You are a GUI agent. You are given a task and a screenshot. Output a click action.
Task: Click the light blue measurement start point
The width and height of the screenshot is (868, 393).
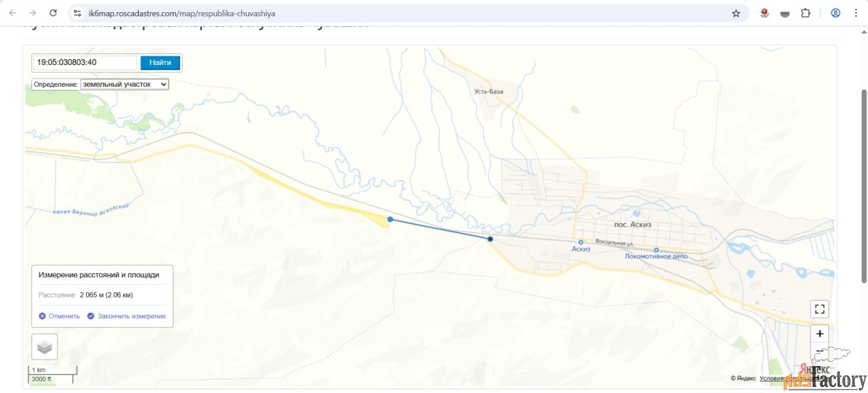tap(390, 219)
